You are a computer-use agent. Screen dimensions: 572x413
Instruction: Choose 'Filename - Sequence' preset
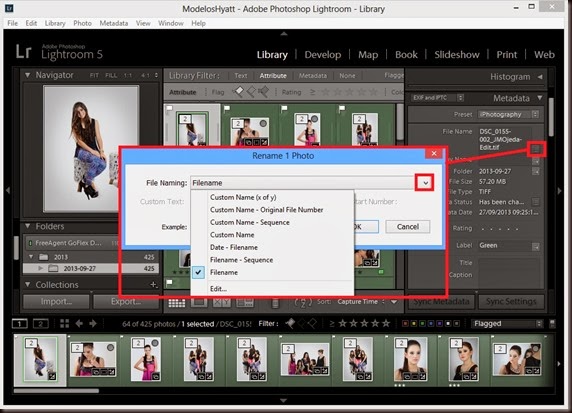point(241,260)
